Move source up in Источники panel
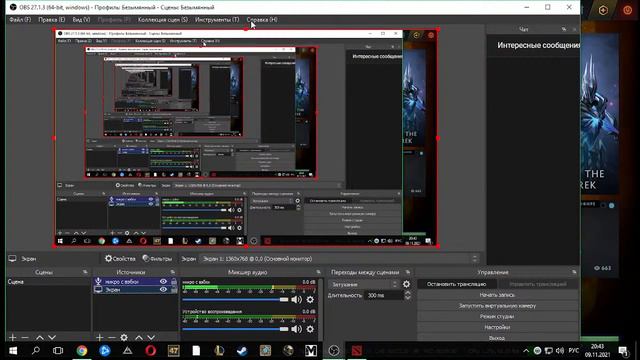Viewport: 640px width, 360px height. coord(139,338)
